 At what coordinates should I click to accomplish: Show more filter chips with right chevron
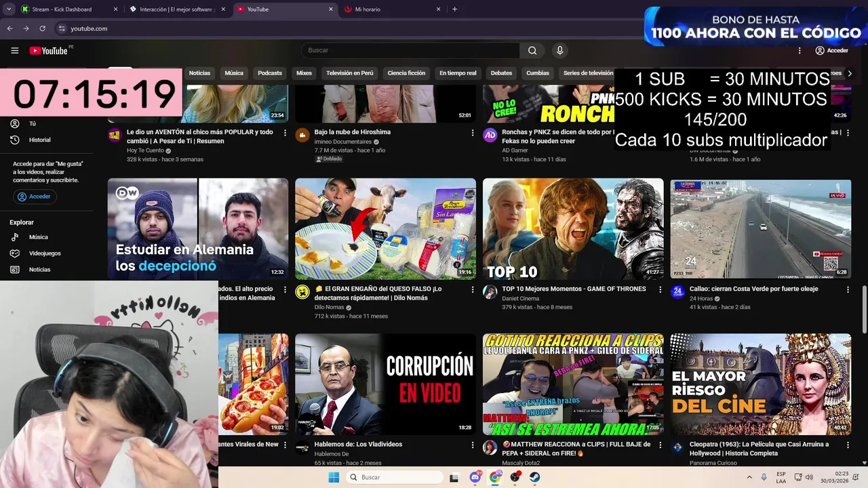(x=850, y=73)
